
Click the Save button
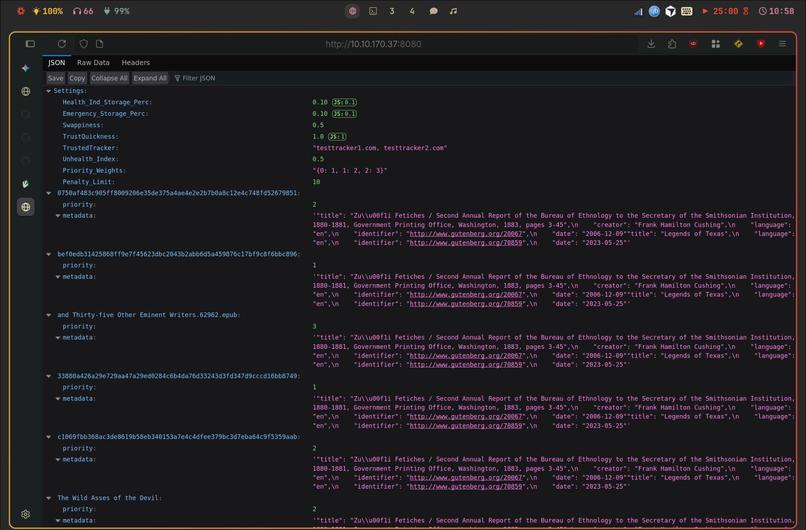tap(56, 78)
